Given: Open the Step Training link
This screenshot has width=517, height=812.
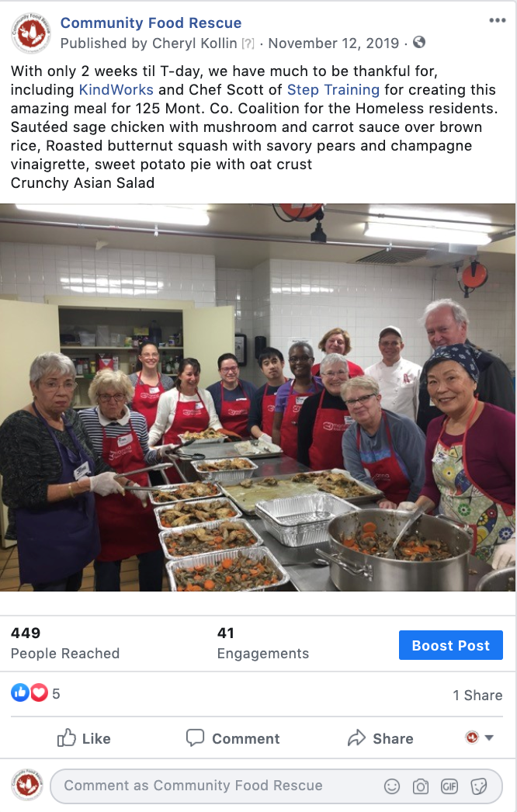Looking at the screenshot, I should click(x=333, y=90).
